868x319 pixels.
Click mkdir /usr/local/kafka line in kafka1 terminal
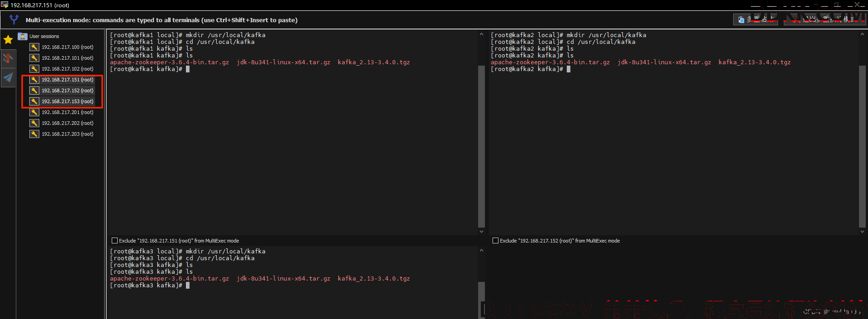(x=188, y=35)
